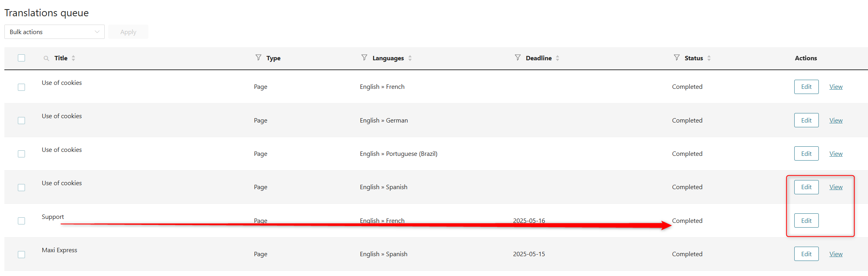Select the Use of cookies Portuguese row checkbox
The height and width of the screenshot is (276, 868).
point(21,153)
